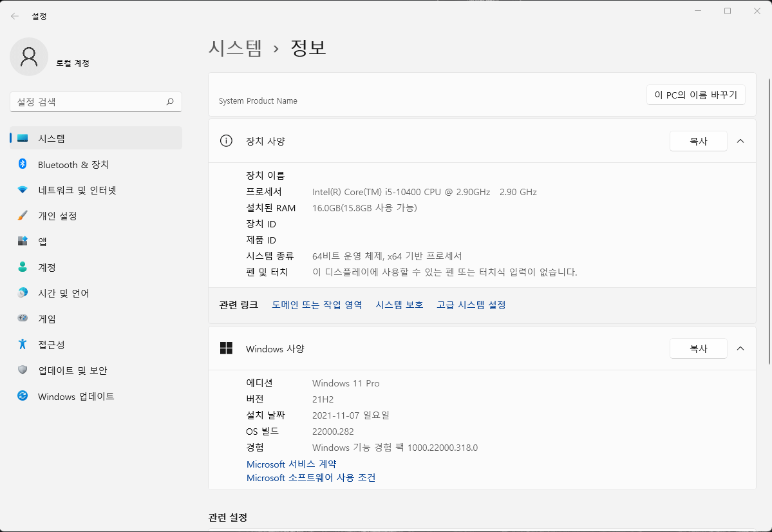This screenshot has height=532, width=772.
Task: Click the search magnifier icon
Action: [170, 102]
